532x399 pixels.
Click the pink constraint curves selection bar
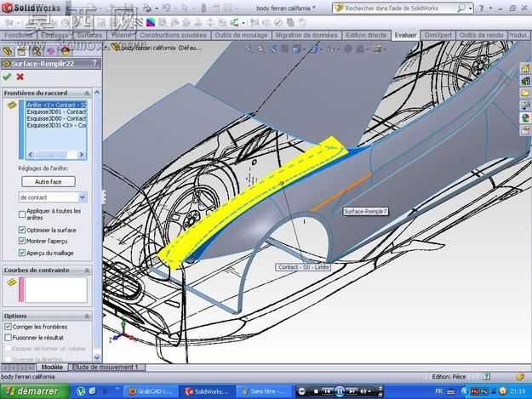point(22,289)
